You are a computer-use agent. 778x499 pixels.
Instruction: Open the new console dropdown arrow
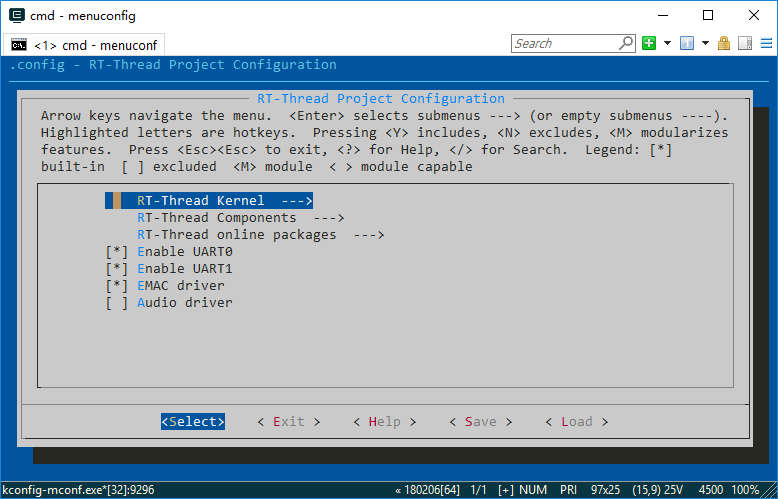click(x=667, y=44)
